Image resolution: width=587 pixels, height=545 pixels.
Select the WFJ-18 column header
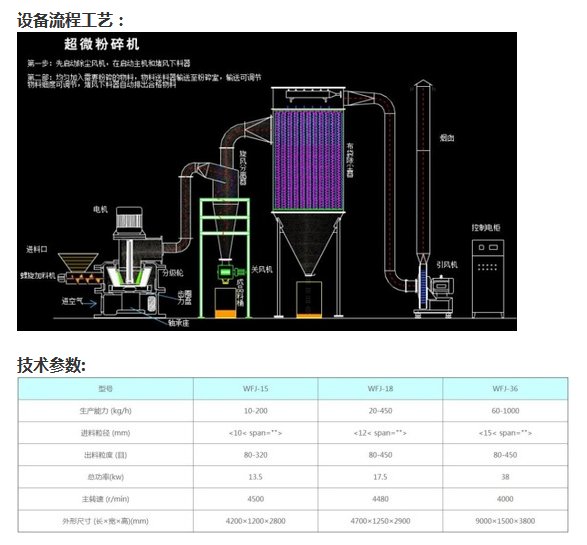tap(380, 389)
